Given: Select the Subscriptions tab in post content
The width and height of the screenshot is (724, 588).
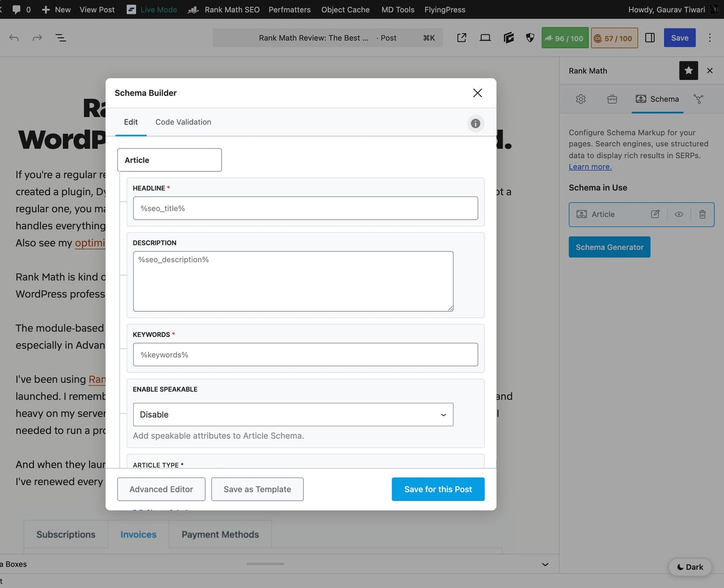Looking at the screenshot, I should pyautogui.click(x=66, y=534).
